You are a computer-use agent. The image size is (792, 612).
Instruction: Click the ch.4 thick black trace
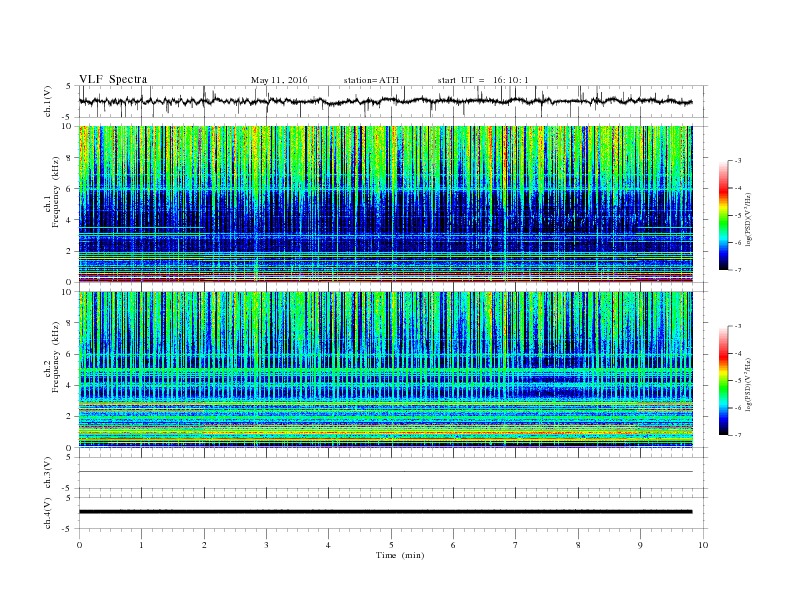click(x=386, y=512)
